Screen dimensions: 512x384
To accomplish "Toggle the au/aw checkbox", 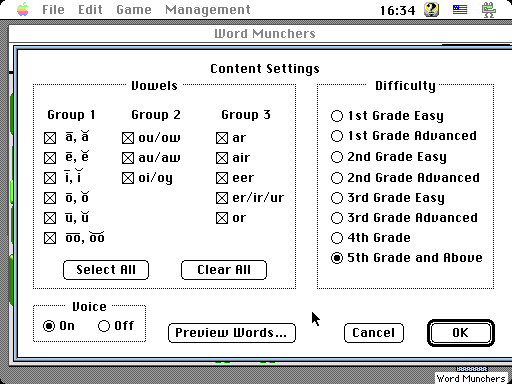I will coord(128,158).
